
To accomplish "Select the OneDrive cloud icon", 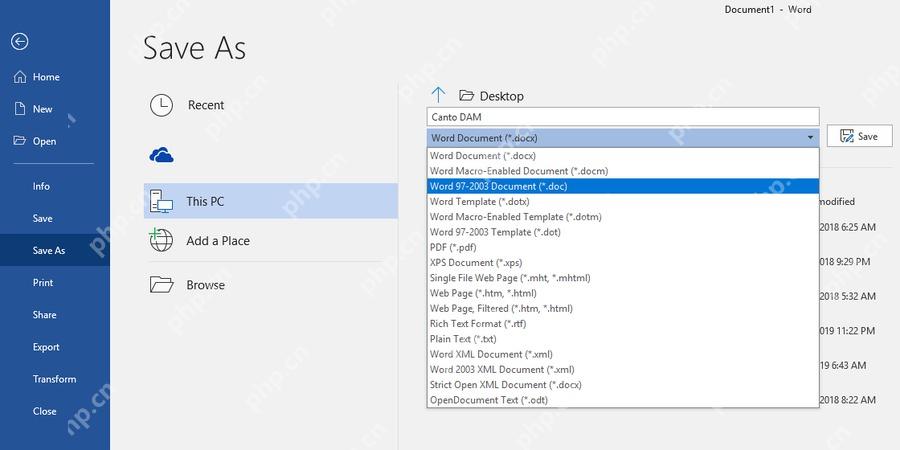I will click(161, 155).
